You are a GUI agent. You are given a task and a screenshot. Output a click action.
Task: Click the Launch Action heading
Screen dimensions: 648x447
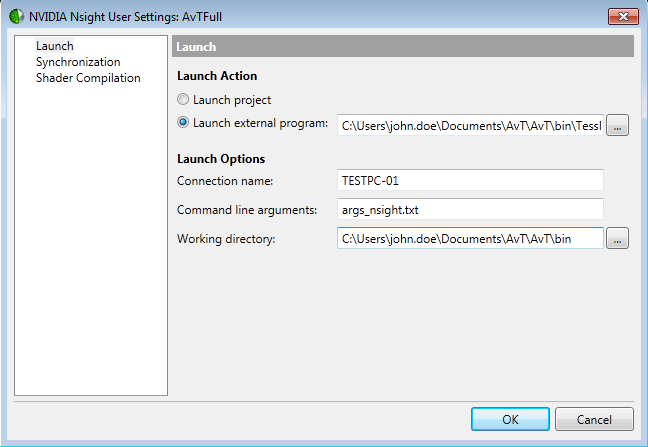click(x=217, y=76)
